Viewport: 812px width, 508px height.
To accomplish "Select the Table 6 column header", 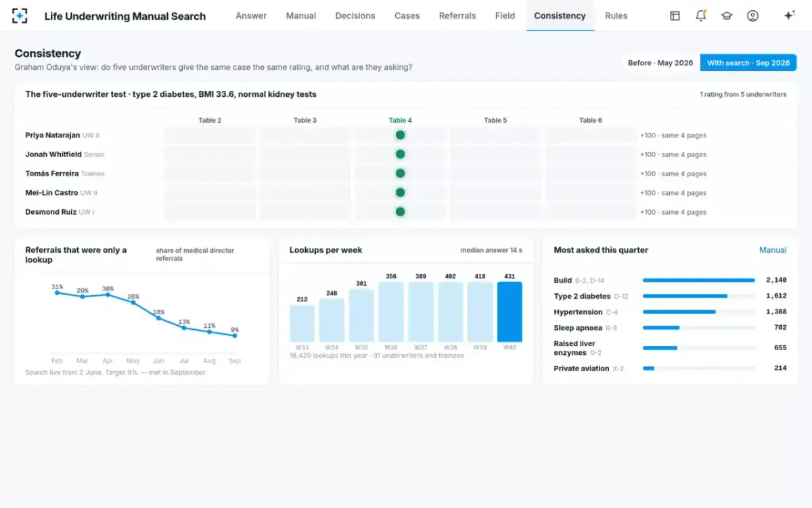I will coord(591,121).
